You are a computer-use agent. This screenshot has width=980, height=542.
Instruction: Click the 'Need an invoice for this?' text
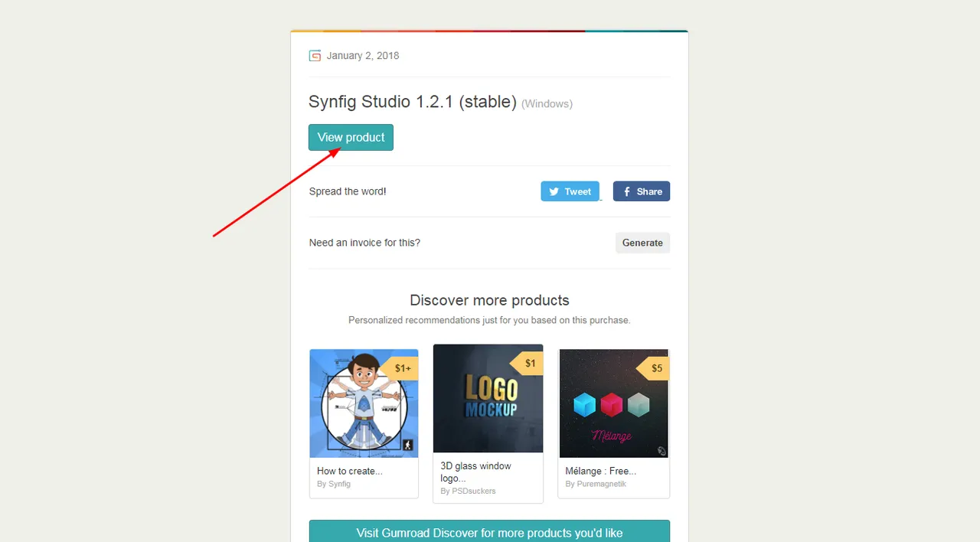tap(364, 243)
